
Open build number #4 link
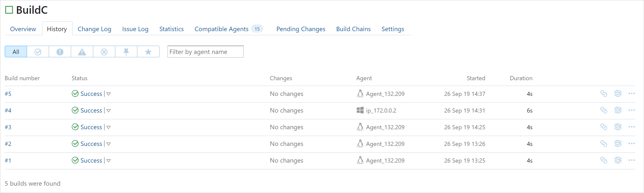(x=8, y=110)
